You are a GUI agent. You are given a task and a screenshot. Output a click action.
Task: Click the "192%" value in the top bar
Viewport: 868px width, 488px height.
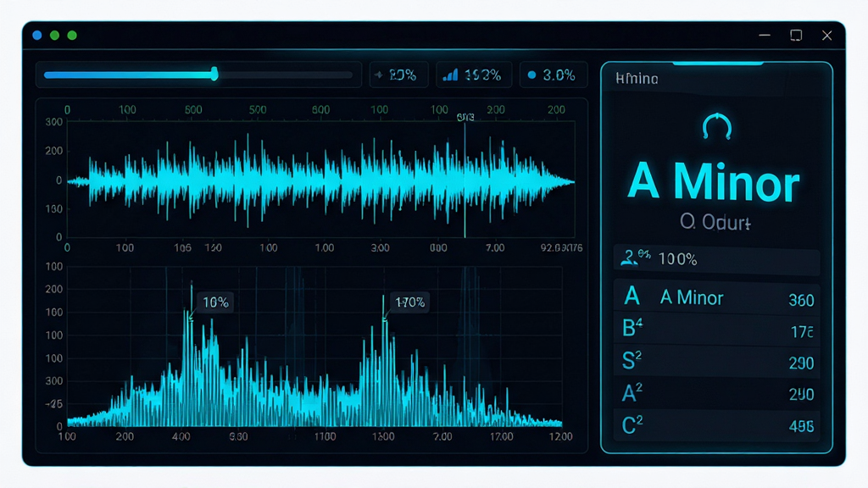[x=482, y=75]
